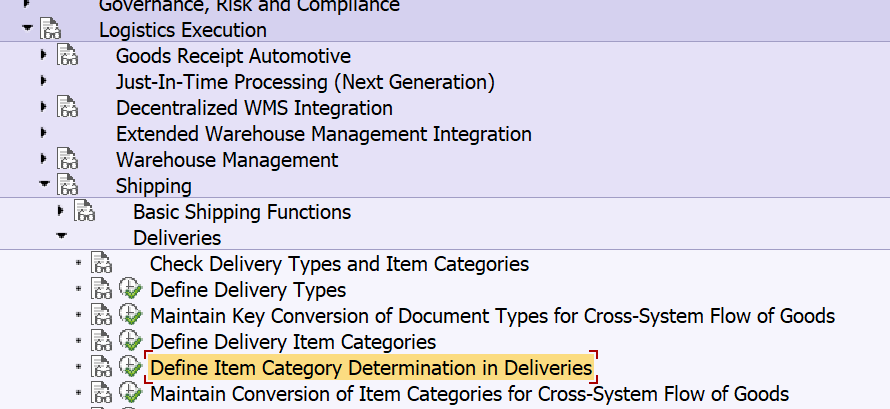The height and width of the screenshot is (409, 890).
Task: Execute Define Item Category Determination activity icon
Action: [x=130, y=368]
